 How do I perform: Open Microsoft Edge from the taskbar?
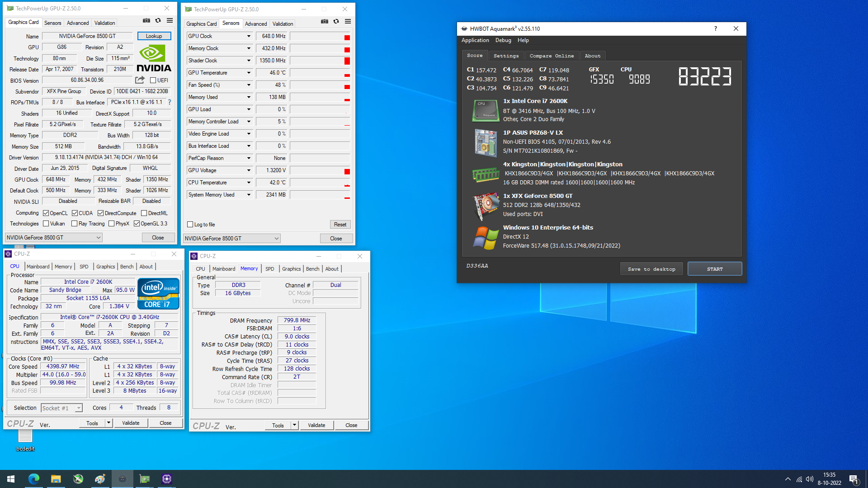coord(33,479)
